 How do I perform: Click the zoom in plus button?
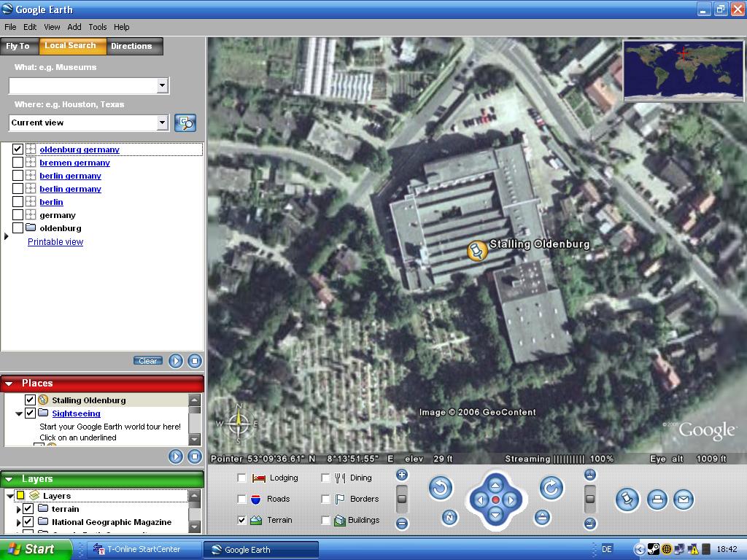click(402, 475)
